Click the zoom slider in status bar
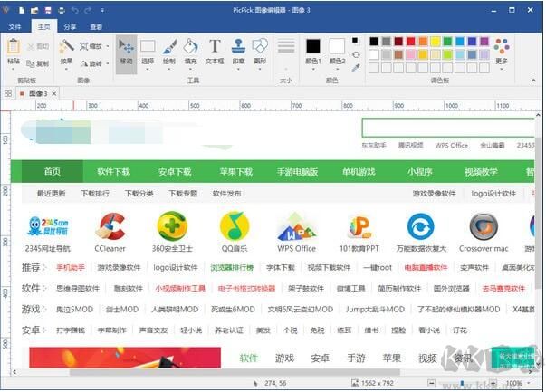Image resolution: width=546 pixels, height=392 pixels. (462, 383)
